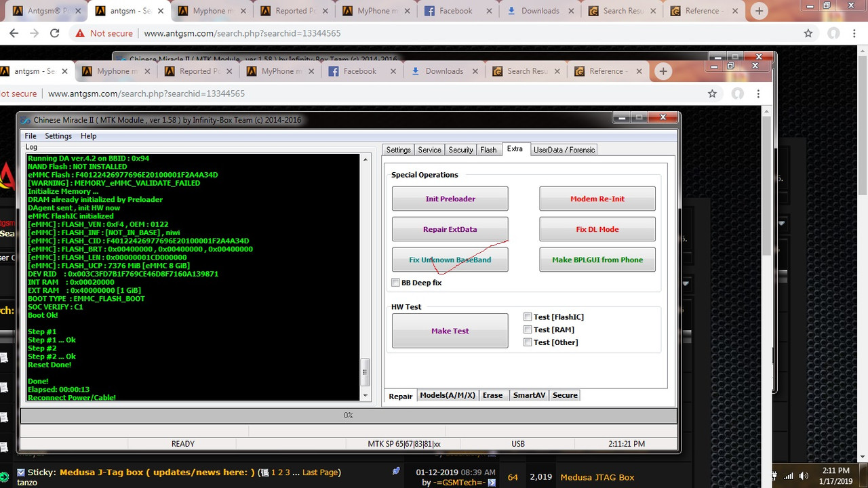868x488 pixels.
Task: Open the Models(A/M/X) tab
Action: (x=448, y=395)
